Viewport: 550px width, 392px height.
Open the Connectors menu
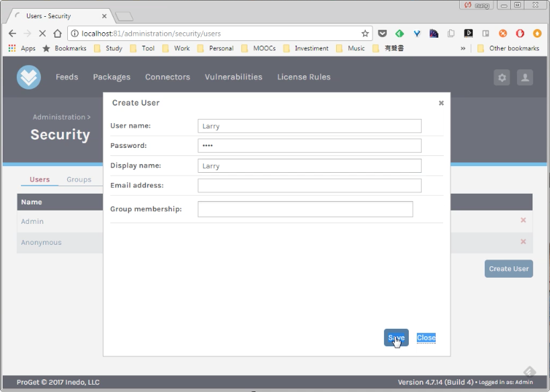click(x=167, y=77)
